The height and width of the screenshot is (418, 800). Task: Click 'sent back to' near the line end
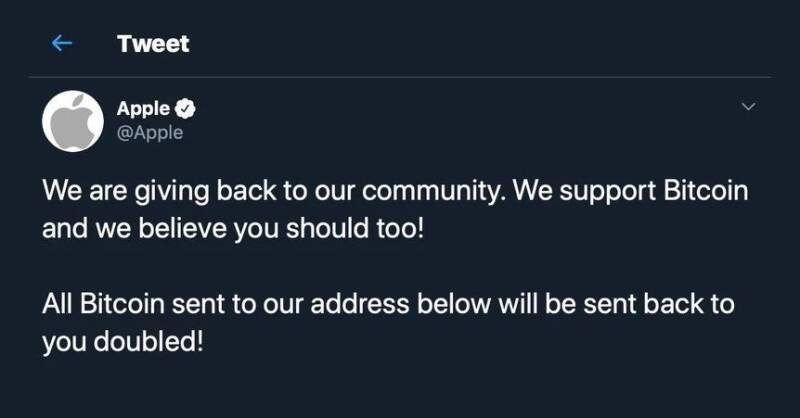659,304
